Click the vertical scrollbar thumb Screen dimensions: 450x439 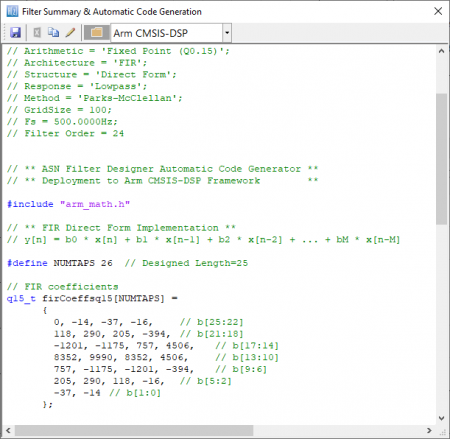coord(442,159)
